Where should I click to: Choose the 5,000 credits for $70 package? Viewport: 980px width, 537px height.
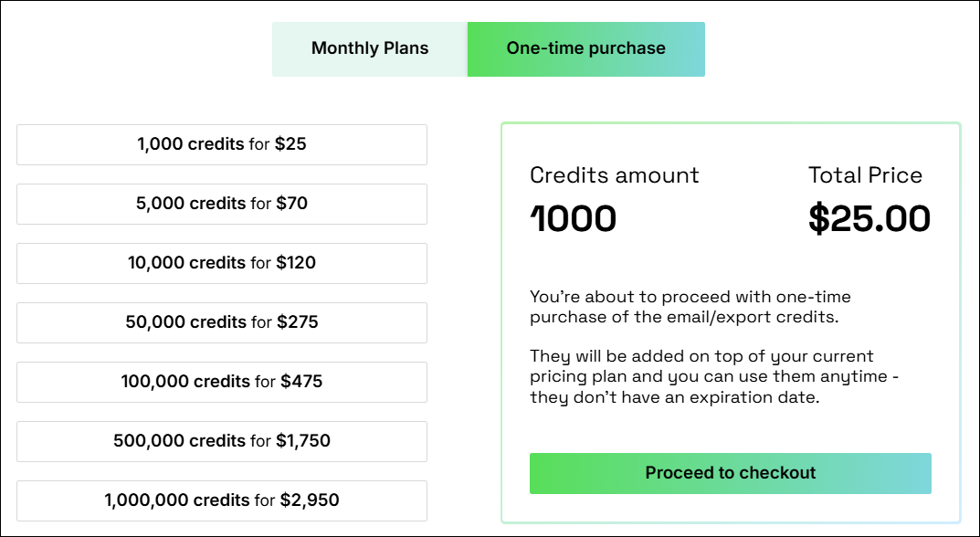point(222,204)
